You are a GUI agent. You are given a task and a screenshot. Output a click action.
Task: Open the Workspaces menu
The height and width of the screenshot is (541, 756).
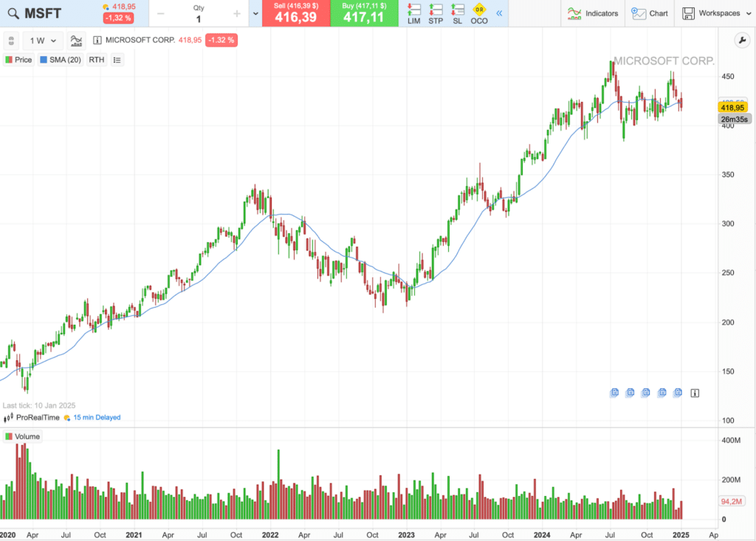tap(716, 13)
